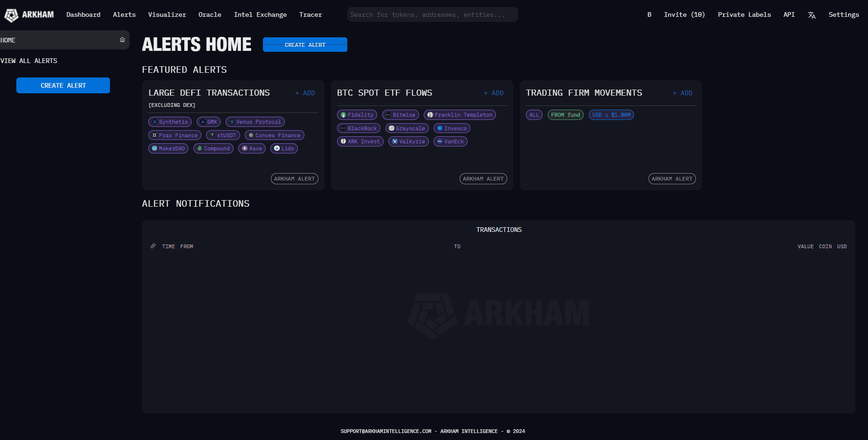
Task: Click the COIN column header
Action: point(825,246)
